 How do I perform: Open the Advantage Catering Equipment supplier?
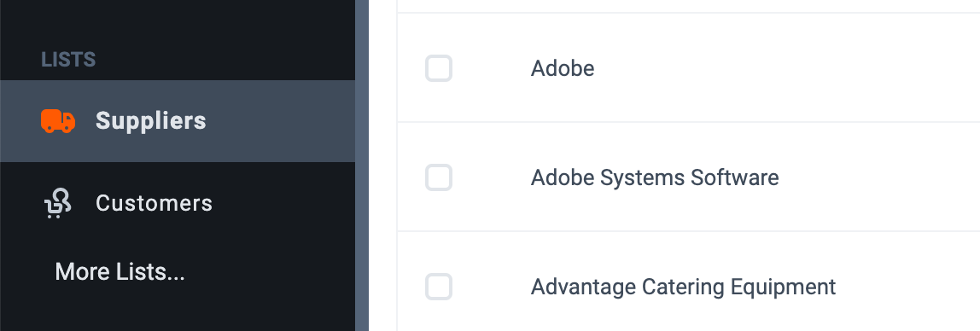coord(683,287)
